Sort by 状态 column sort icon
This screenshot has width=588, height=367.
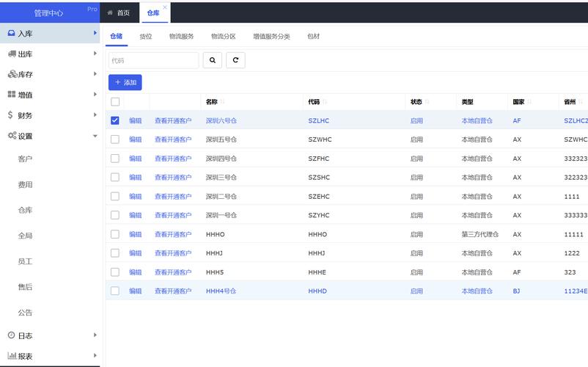pyautogui.click(x=427, y=102)
